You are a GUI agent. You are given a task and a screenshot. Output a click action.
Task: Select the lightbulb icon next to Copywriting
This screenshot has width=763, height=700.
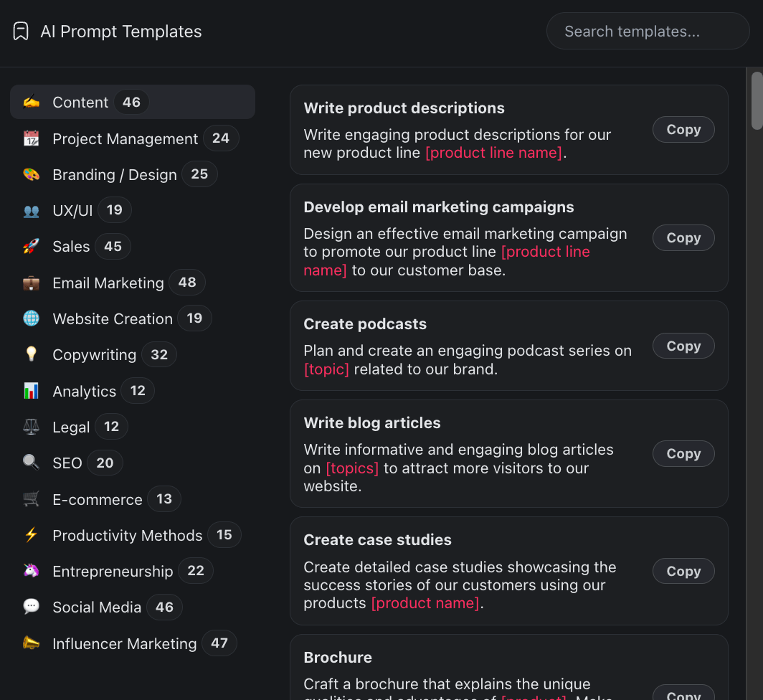pyautogui.click(x=32, y=354)
